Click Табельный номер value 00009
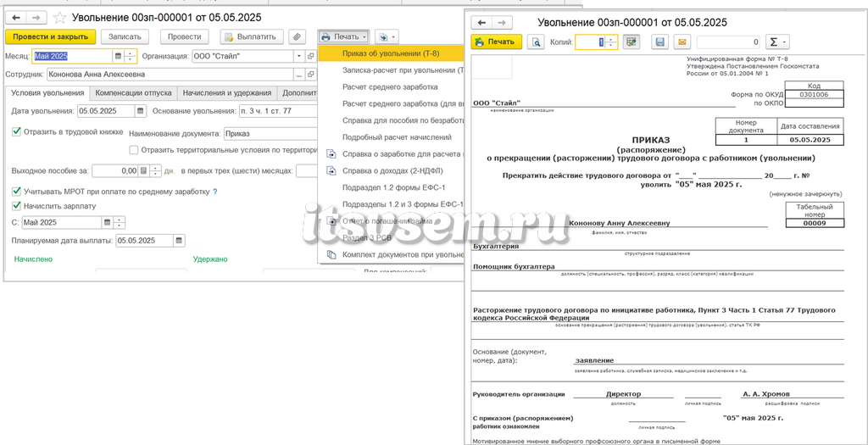The image size is (868, 445). [815, 223]
